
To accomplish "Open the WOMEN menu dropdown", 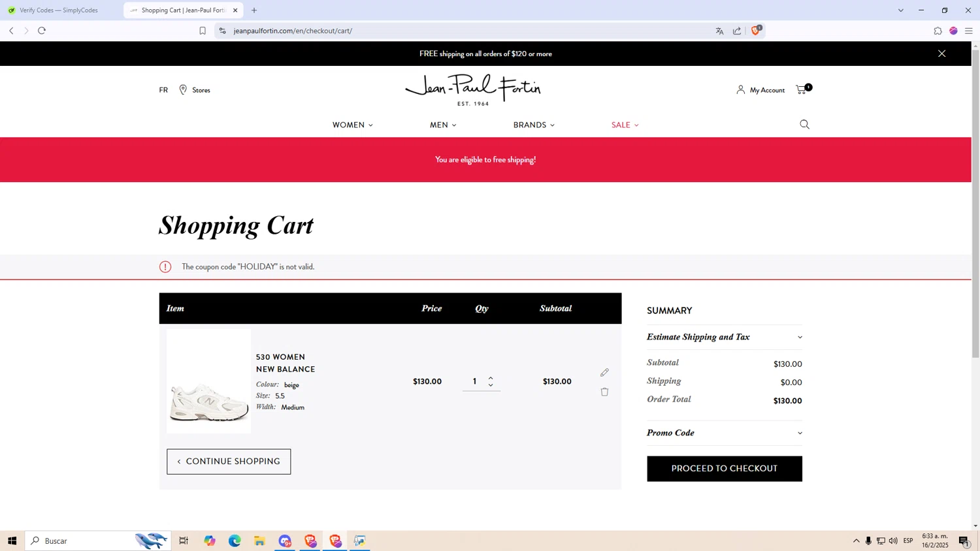I will tap(352, 125).
